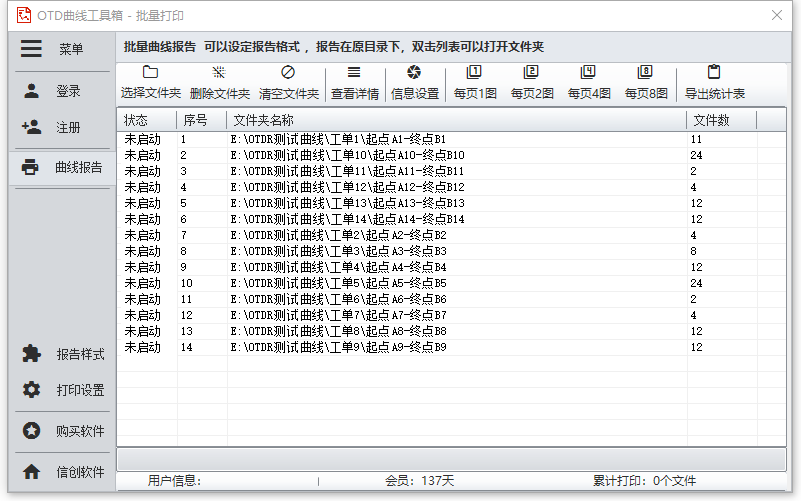The height and width of the screenshot is (501, 801).
Task: Click the 选择文件夹 folder icon
Action: pyautogui.click(x=150, y=73)
